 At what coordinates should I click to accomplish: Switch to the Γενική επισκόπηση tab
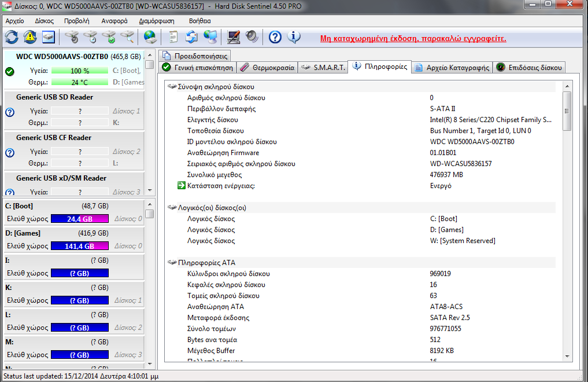point(198,68)
